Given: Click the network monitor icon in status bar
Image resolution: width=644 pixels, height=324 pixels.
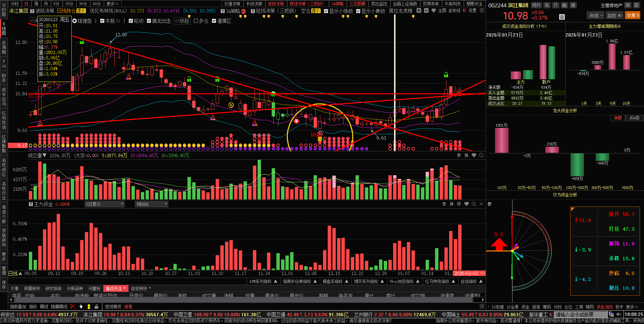Looking at the screenshot, I should pos(611,315).
